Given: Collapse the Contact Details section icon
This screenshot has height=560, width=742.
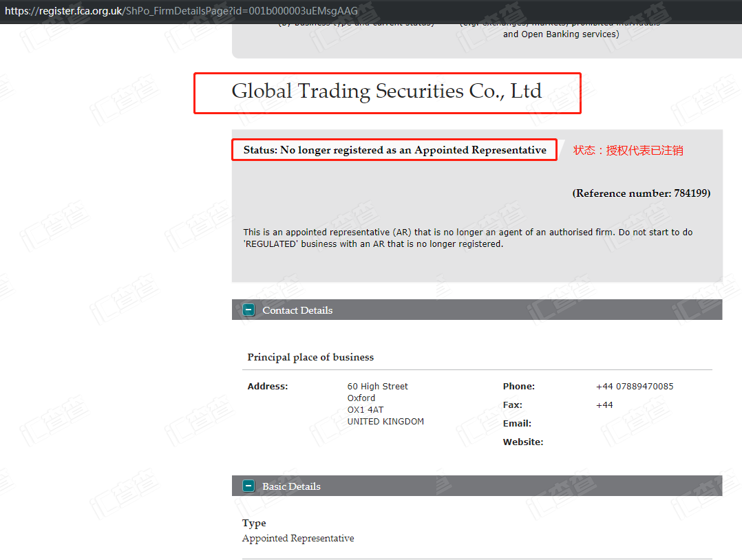Looking at the screenshot, I should (x=248, y=310).
